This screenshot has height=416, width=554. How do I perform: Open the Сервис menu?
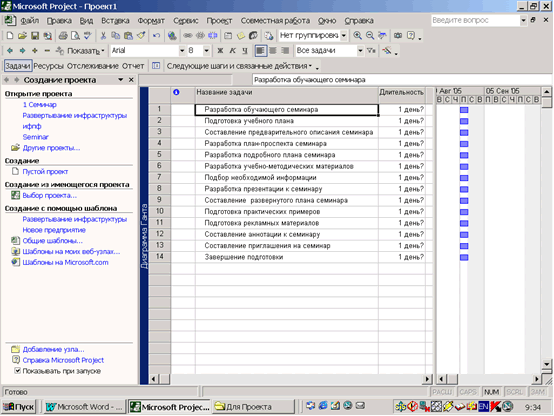coord(186,21)
